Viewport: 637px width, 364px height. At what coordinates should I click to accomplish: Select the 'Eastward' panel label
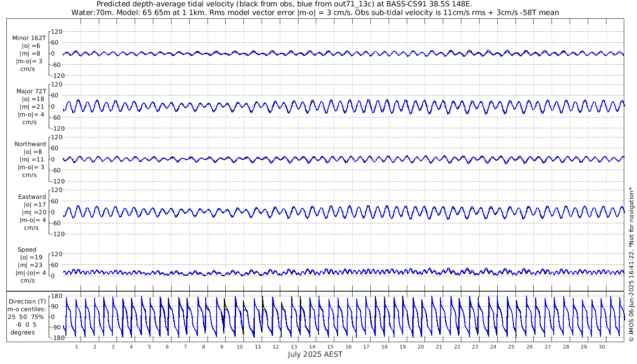click(x=32, y=197)
